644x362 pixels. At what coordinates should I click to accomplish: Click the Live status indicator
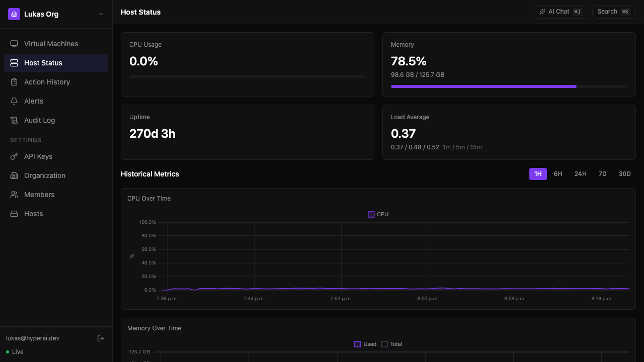[x=14, y=351]
